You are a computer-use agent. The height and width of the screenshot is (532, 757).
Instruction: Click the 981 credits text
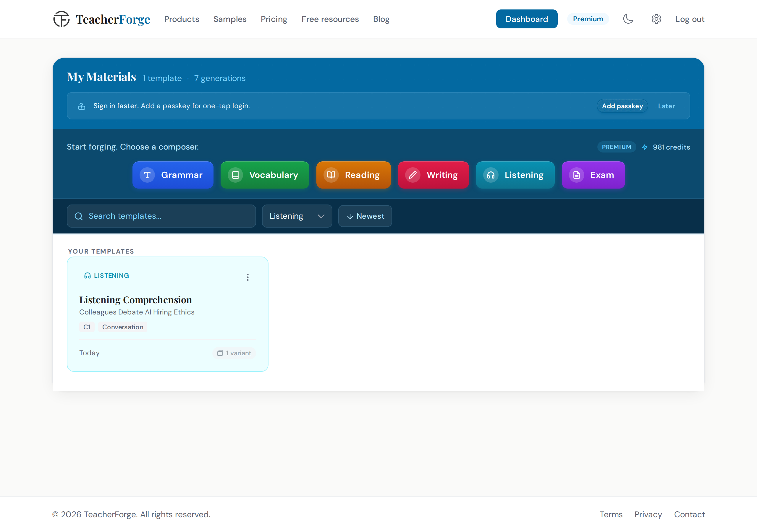pos(671,147)
